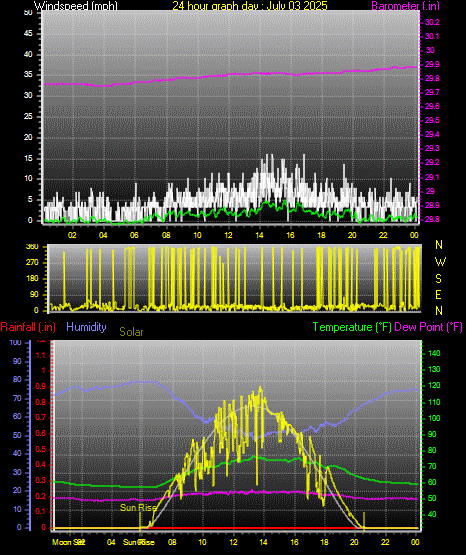Click the W wind direction label
466x555 pixels.
tap(440, 262)
